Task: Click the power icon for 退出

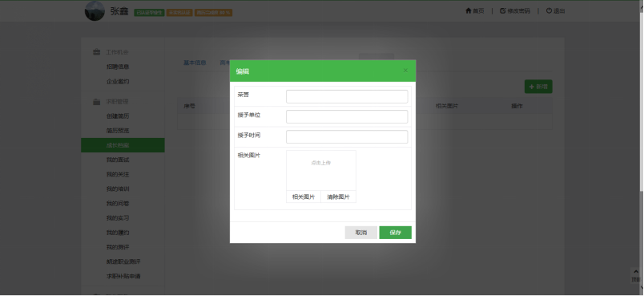Action: pyautogui.click(x=549, y=11)
